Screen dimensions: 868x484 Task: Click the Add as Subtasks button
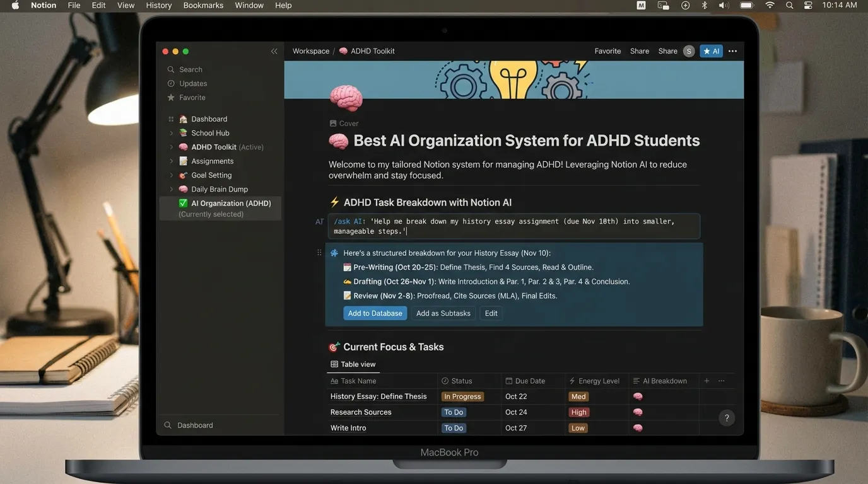[443, 313]
